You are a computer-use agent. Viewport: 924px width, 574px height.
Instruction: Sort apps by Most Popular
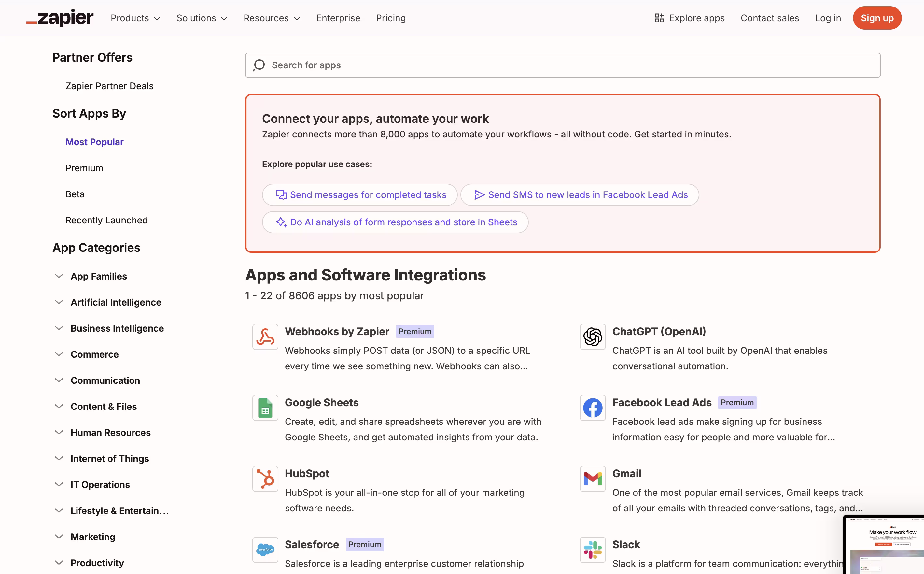[x=94, y=142]
